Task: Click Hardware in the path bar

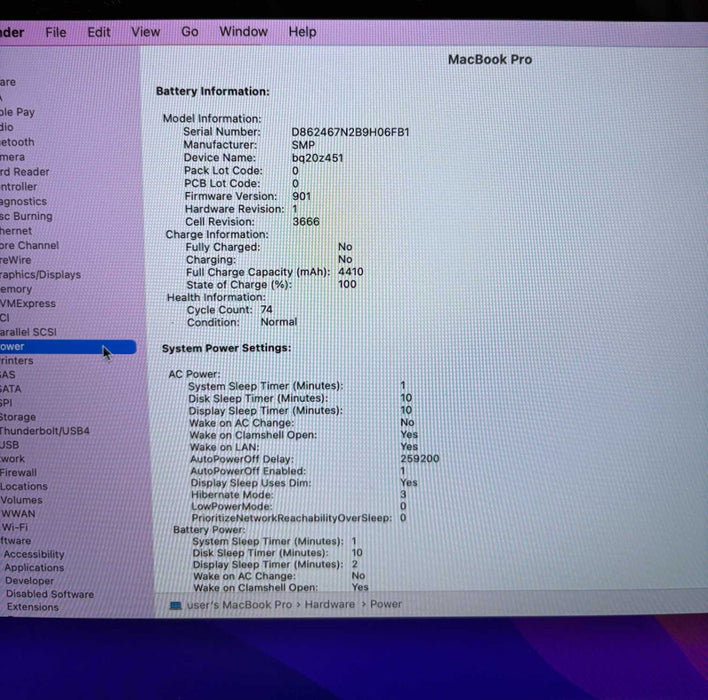Action: pos(330,604)
